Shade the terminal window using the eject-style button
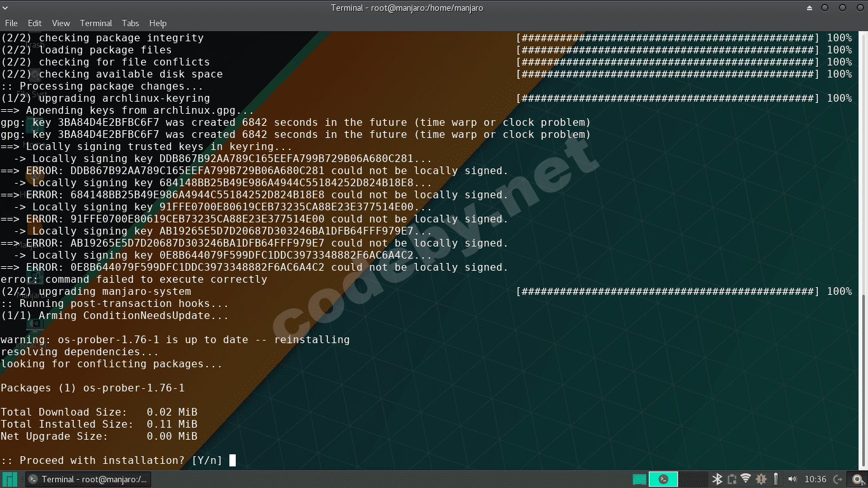Screen dimensions: 868x488 (x=810, y=8)
